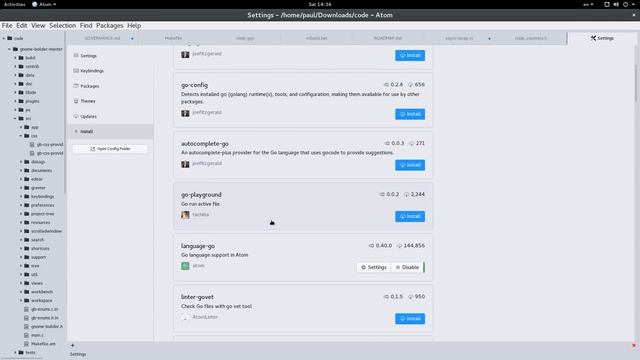640x360 pixels.
Task: Open Makefile.am in tree view
Action: click(43, 344)
